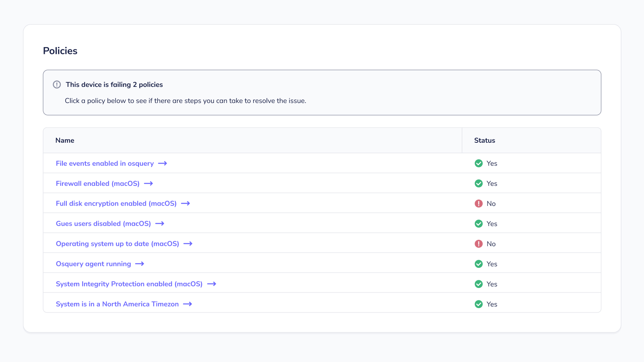The height and width of the screenshot is (362, 644).
Task: Click 'Click a policy below' banner description
Action: point(186,101)
